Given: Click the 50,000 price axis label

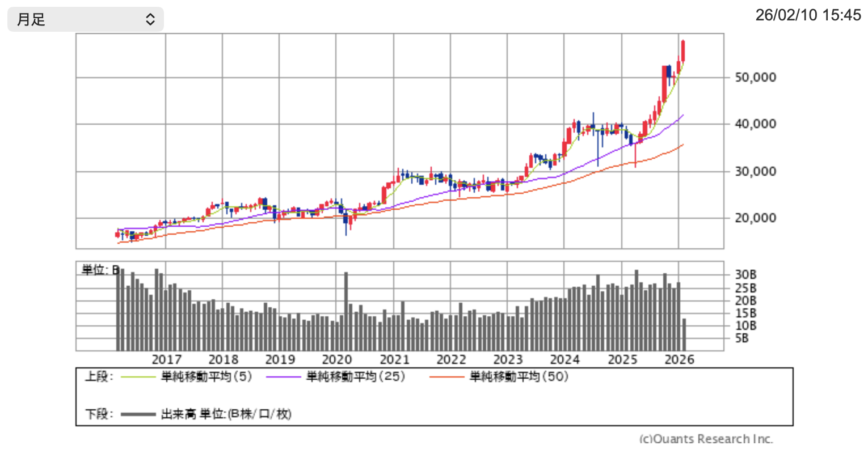Looking at the screenshot, I should click(757, 77).
